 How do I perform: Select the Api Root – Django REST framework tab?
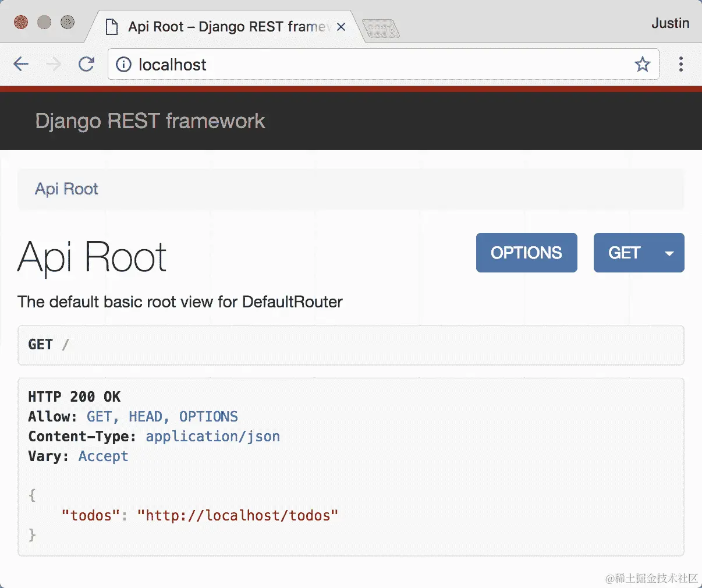[225, 27]
